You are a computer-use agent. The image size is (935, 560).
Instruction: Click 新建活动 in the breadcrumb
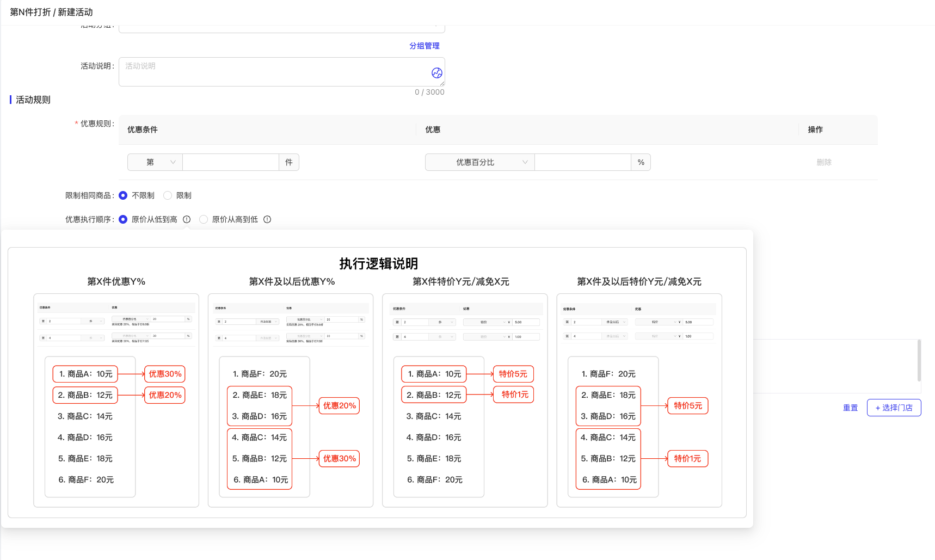pyautogui.click(x=75, y=12)
